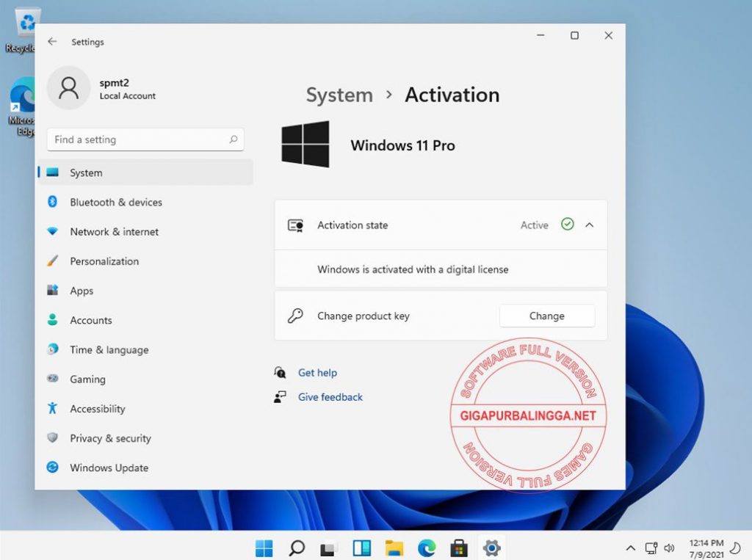Click the Settings gear on taskbar
This screenshot has height=560, width=752.
pos(491,548)
